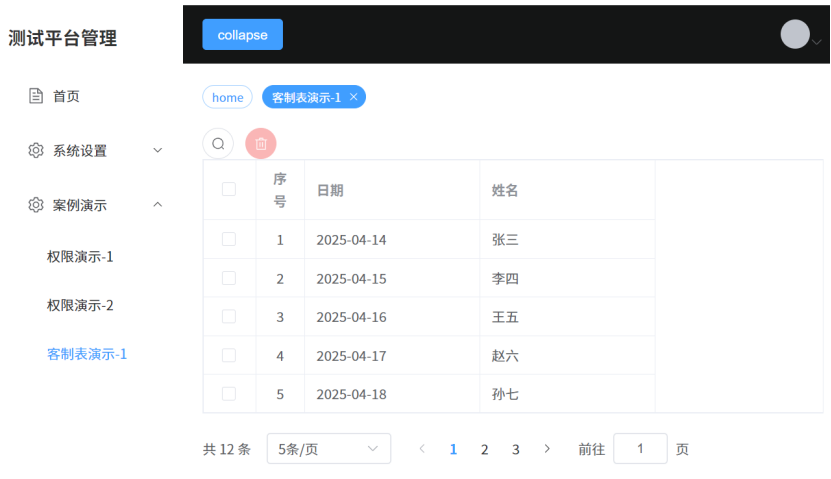Open 首页 in the sidebar
The image size is (831, 479).
tap(66, 96)
